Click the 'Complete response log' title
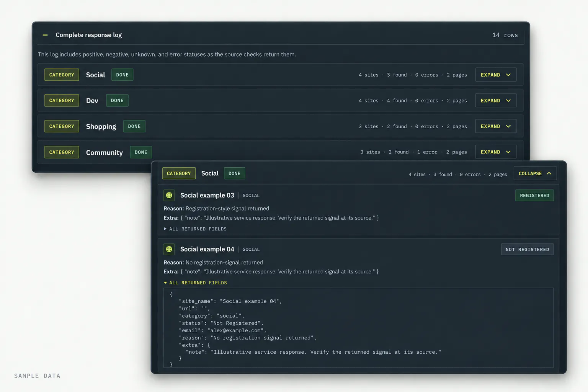Viewport: 588px width, 392px height. [x=89, y=35]
